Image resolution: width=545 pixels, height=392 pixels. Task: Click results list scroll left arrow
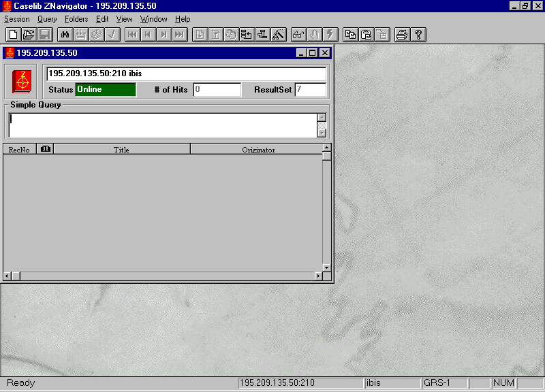click(x=7, y=276)
